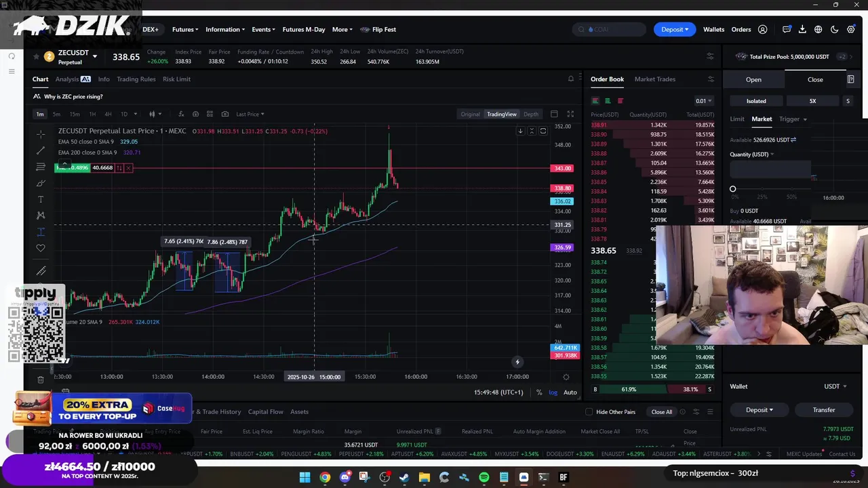Open the trading calculator icon
This screenshot has width=868, height=488.
pyautogui.click(x=850, y=79)
